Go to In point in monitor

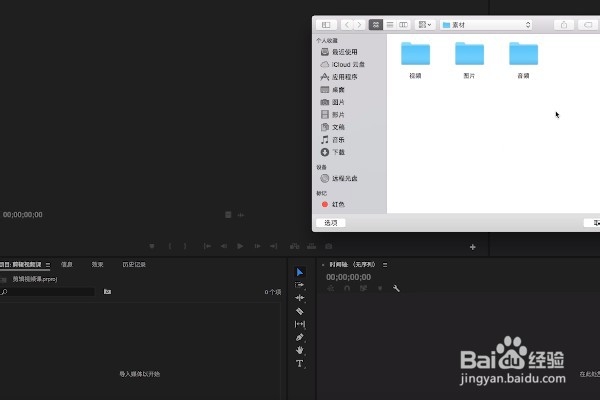tap(207, 246)
